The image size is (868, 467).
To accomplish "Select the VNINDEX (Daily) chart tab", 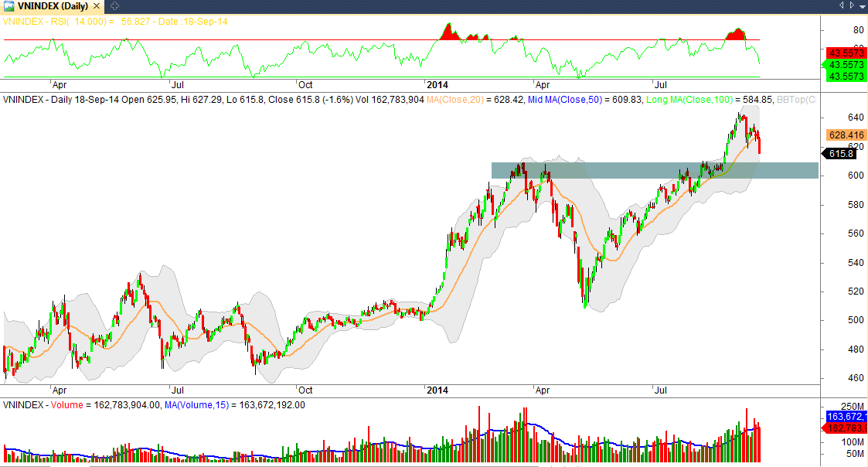I will [x=54, y=6].
